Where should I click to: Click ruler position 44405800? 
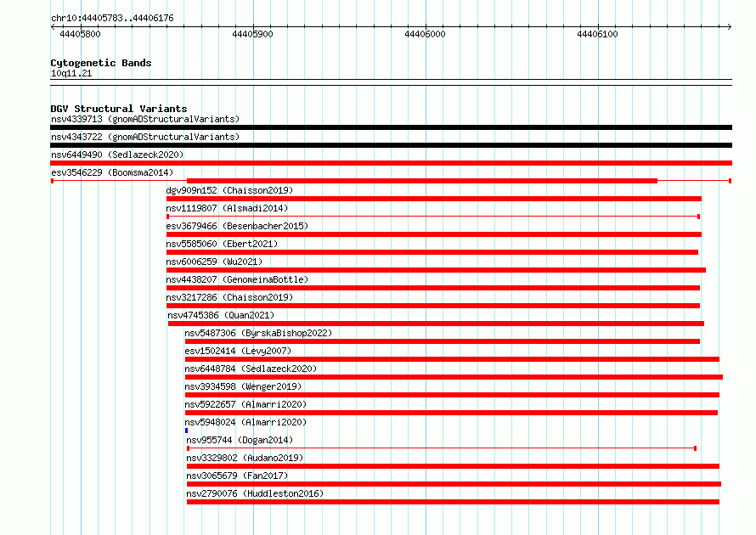(x=80, y=34)
